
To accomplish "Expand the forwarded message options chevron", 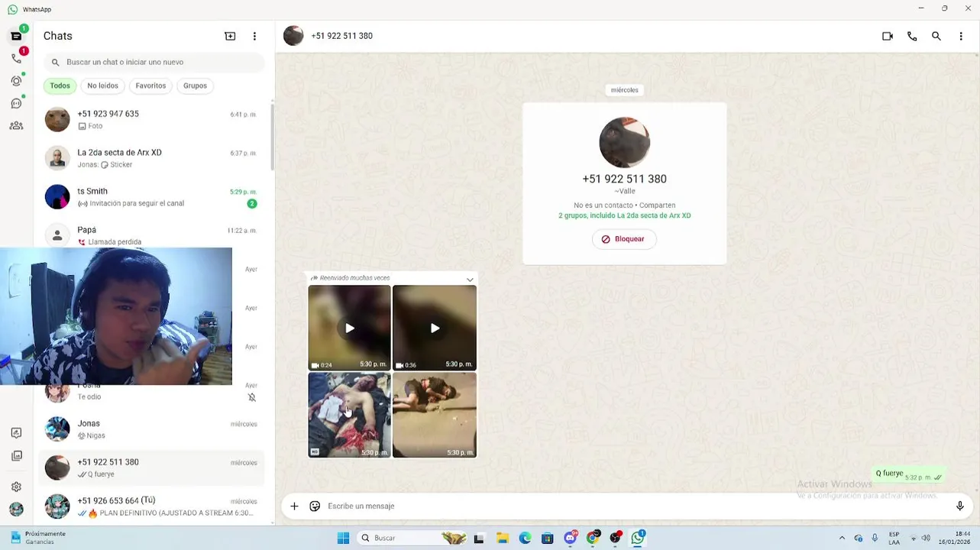I will [470, 280].
